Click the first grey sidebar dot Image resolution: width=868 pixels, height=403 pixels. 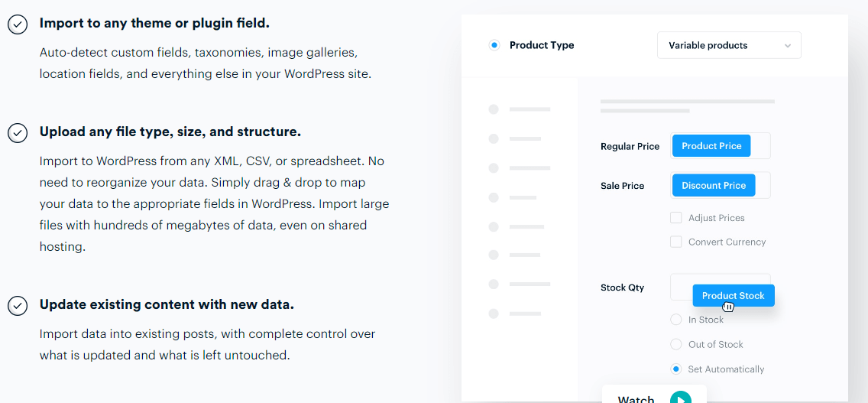pos(494,109)
